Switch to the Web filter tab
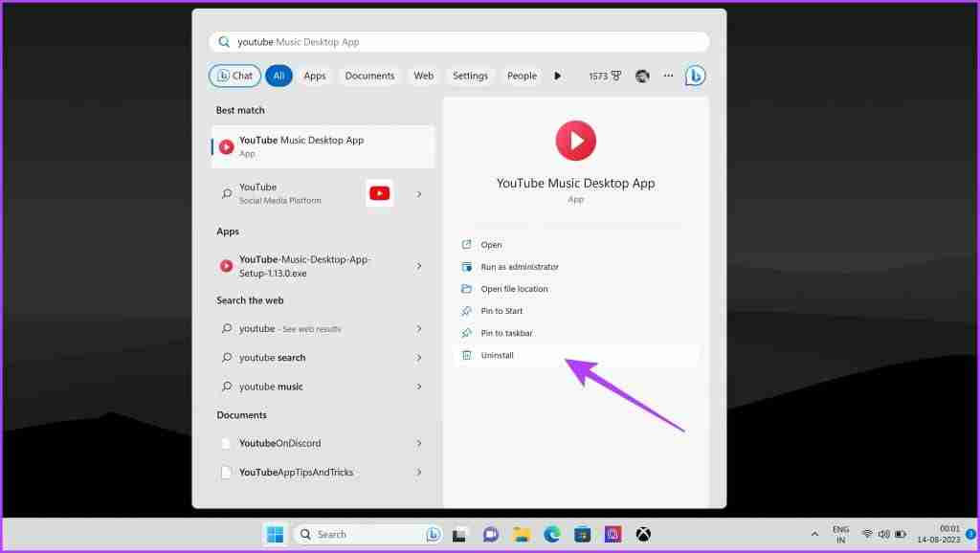This screenshot has width=980, height=553. point(423,76)
